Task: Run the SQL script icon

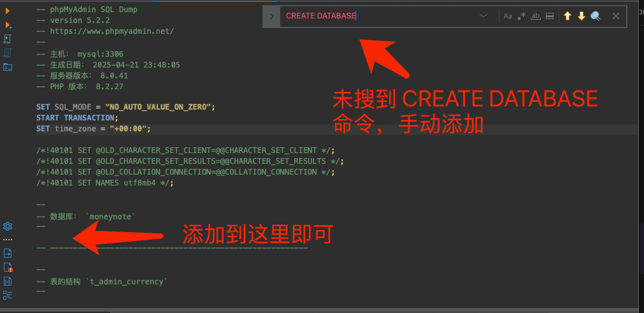Action: click(8, 39)
